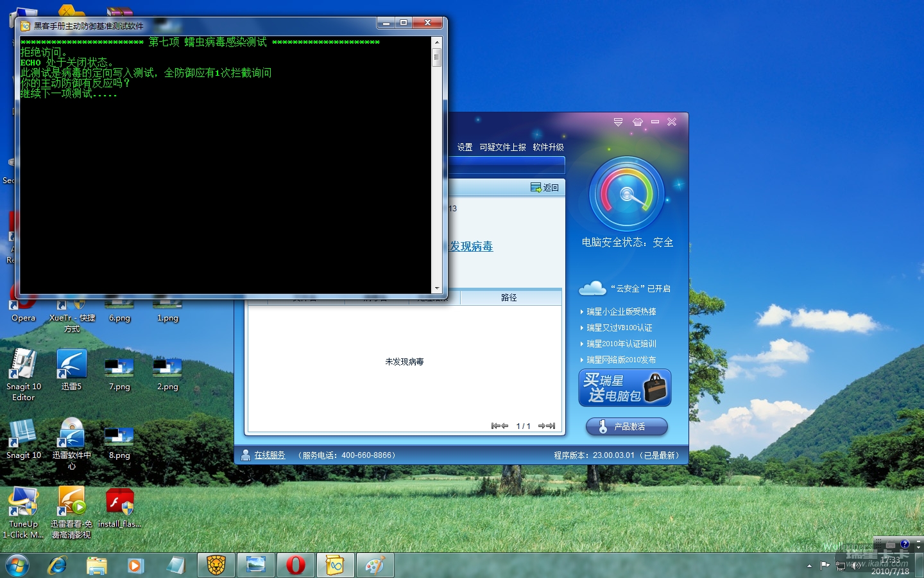Click the language bar help icon

tap(905, 544)
